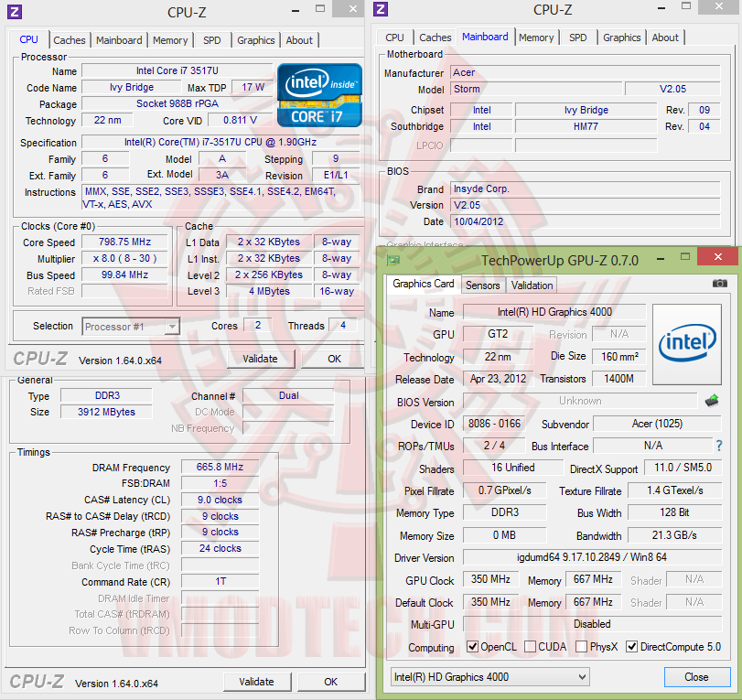The height and width of the screenshot is (700, 742).
Task: Click the CPU-Z logo icon in left window title bar
Action: [15, 11]
